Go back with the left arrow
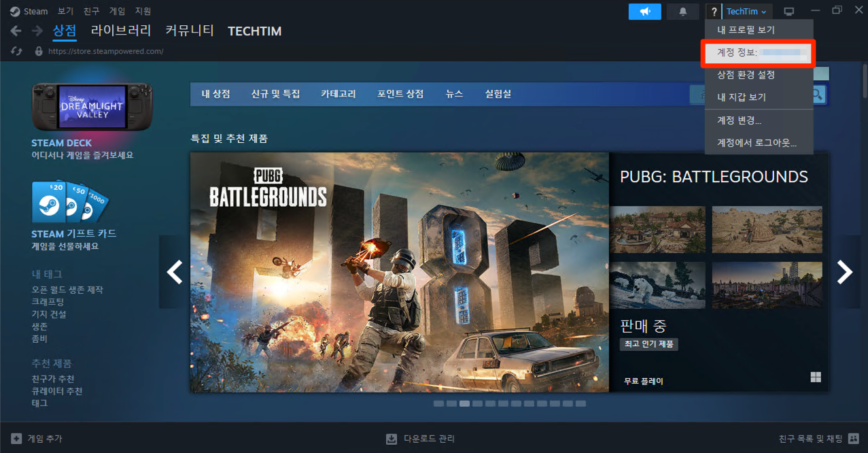The image size is (868, 453). (16, 31)
